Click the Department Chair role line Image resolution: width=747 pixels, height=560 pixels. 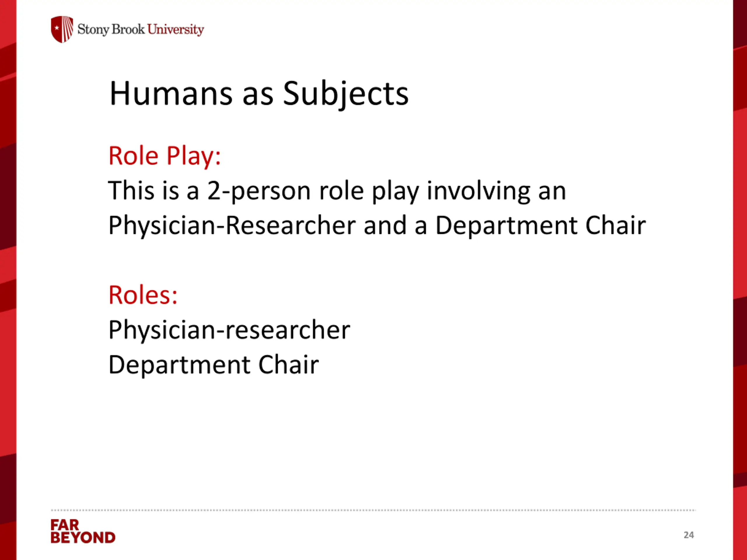point(213,365)
